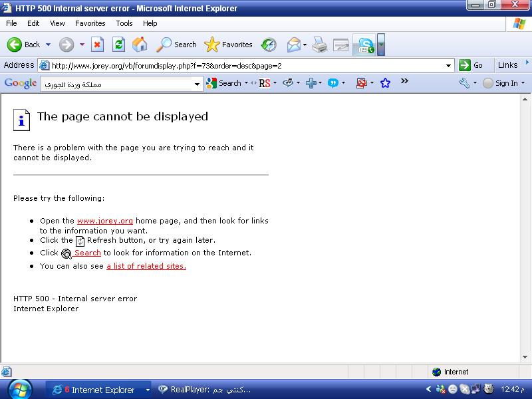Click inside the Address URL field

246,65
